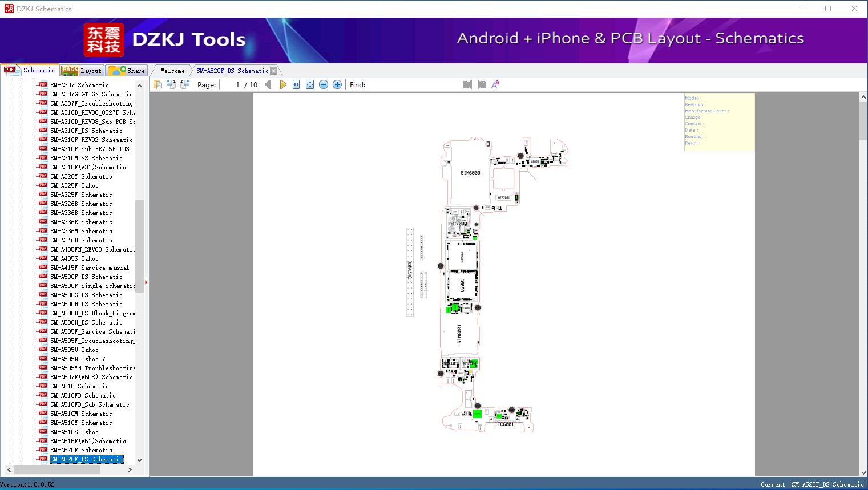
Task: Open SM-A515F(A51)Schematic entry
Action: click(x=88, y=441)
